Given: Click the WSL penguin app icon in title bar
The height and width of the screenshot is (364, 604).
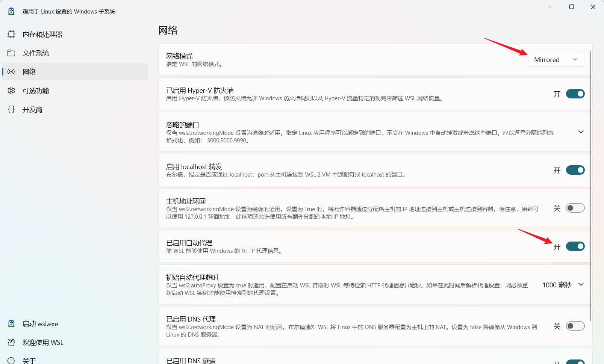Looking at the screenshot, I should (11, 11).
